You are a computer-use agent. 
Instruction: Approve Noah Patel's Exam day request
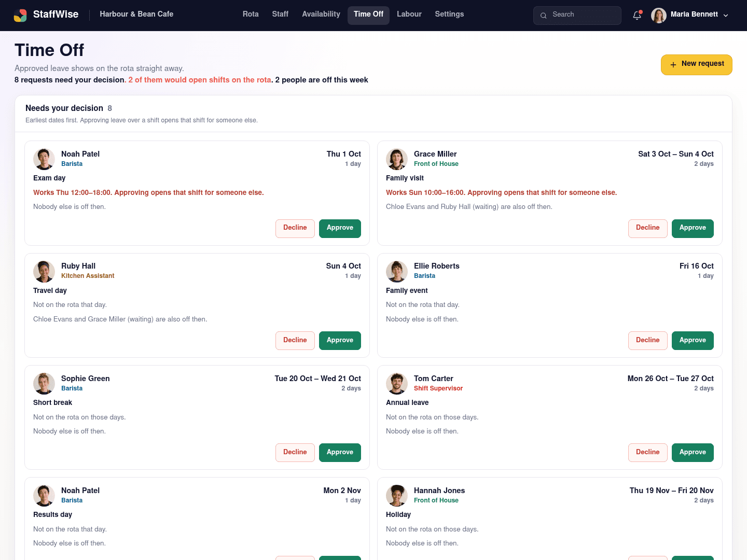coord(340,228)
